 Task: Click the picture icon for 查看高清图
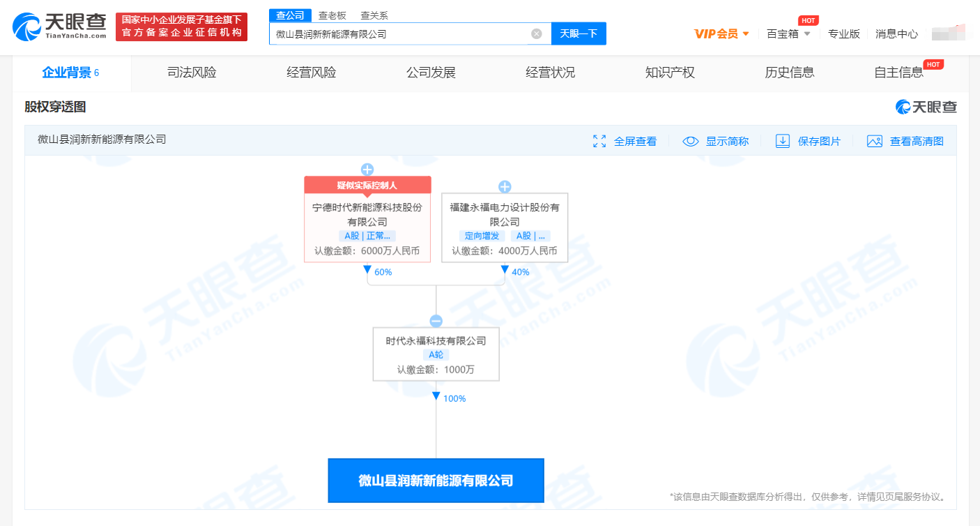(875, 141)
